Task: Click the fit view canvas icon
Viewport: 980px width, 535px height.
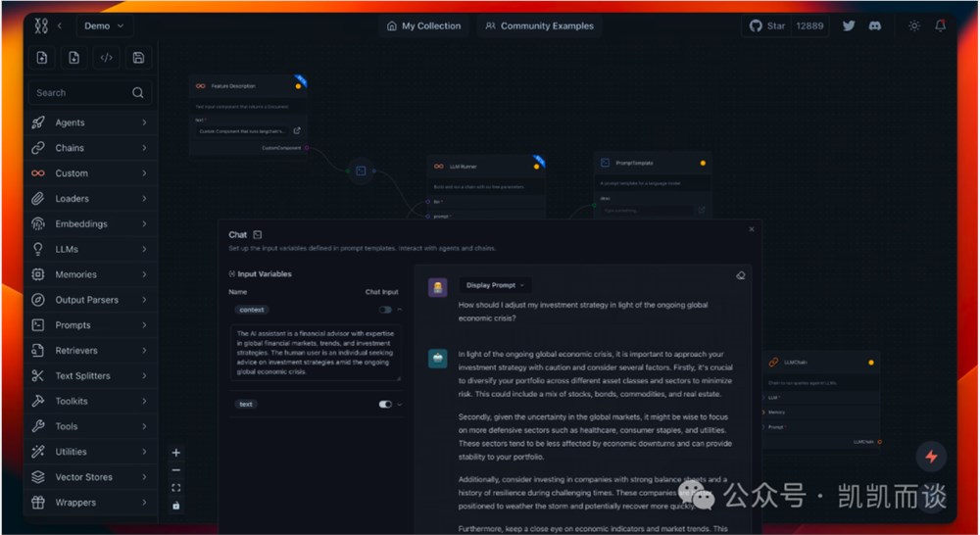Action: 176,488
